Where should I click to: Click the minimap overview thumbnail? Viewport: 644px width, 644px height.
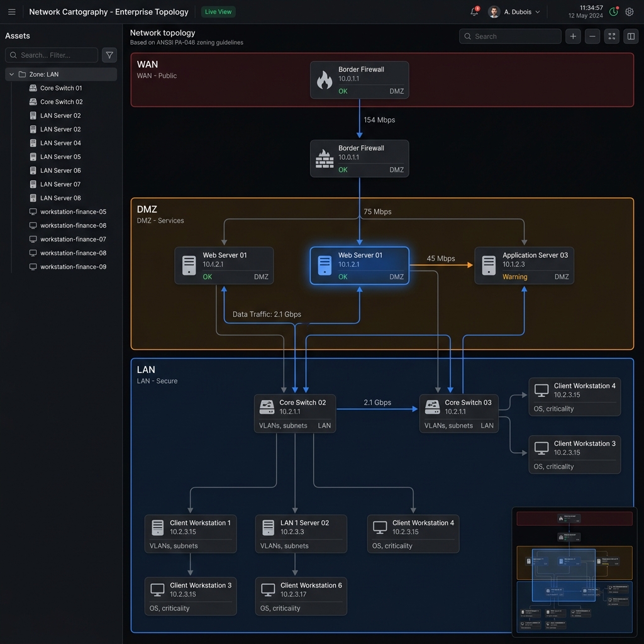click(x=574, y=571)
